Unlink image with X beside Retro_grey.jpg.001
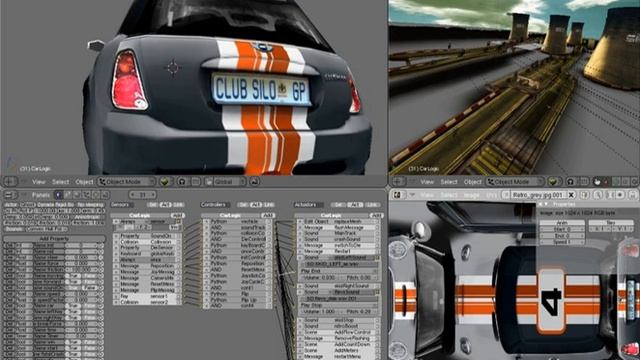Screen dimensions: 640x360 [571, 195]
